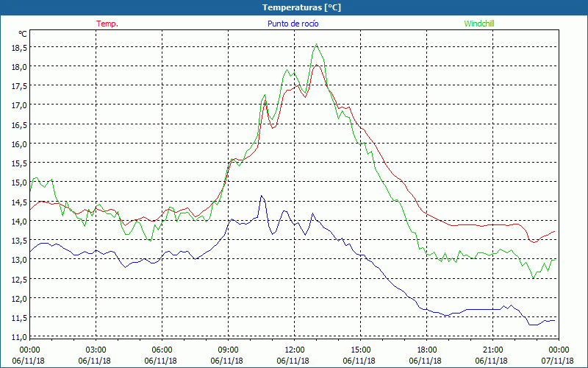Click the 07/11/18 date label
Screen dimensions: 588x368
pos(558,361)
